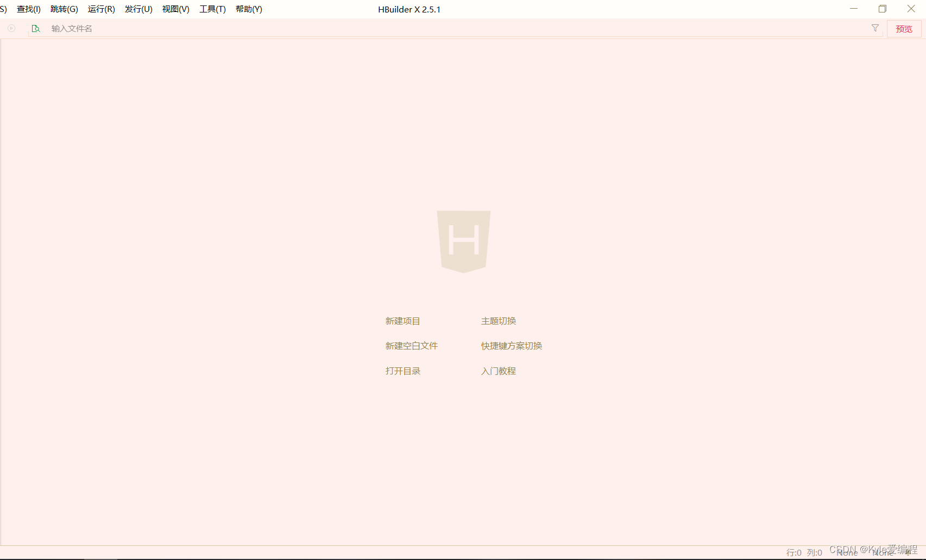Click the 主题切换 link
The image size is (926, 560).
[499, 321]
